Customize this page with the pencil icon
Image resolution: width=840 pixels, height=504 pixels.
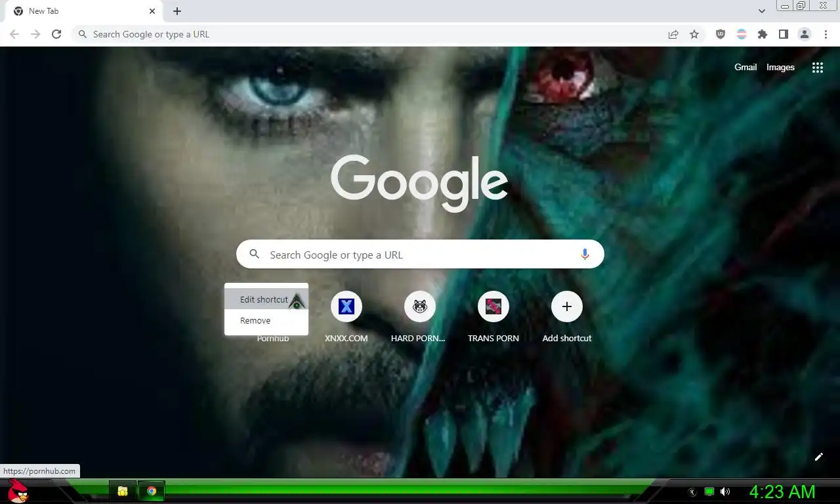[x=819, y=457]
